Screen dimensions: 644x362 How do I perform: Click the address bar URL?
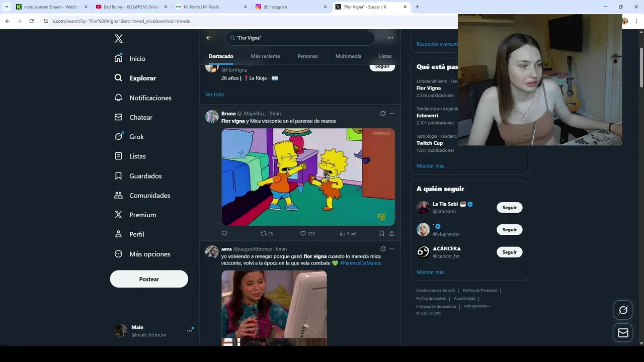[x=121, y=21]
